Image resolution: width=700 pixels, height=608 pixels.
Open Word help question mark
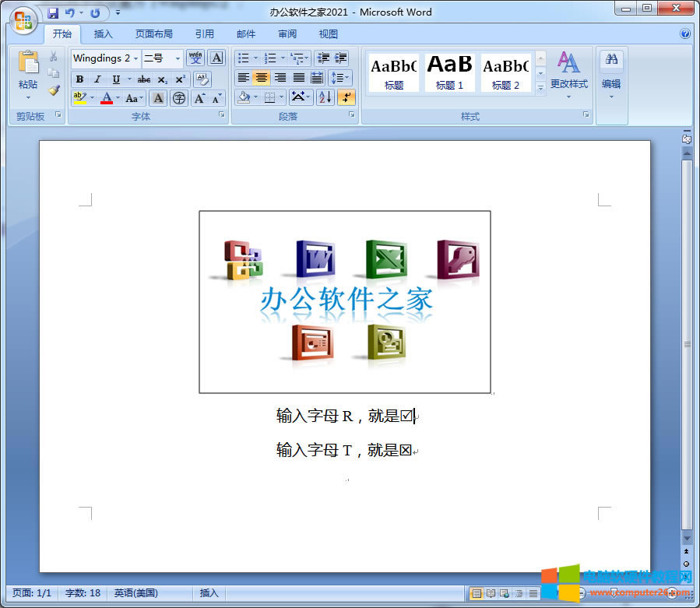coord(685,33)
